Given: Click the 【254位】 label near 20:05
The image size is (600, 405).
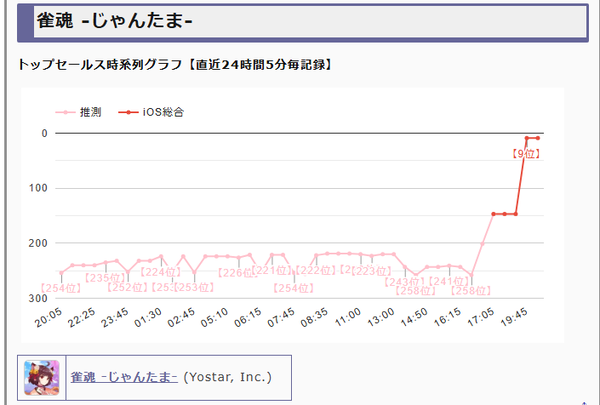Looking at the screenshot, I should (61, 288).
